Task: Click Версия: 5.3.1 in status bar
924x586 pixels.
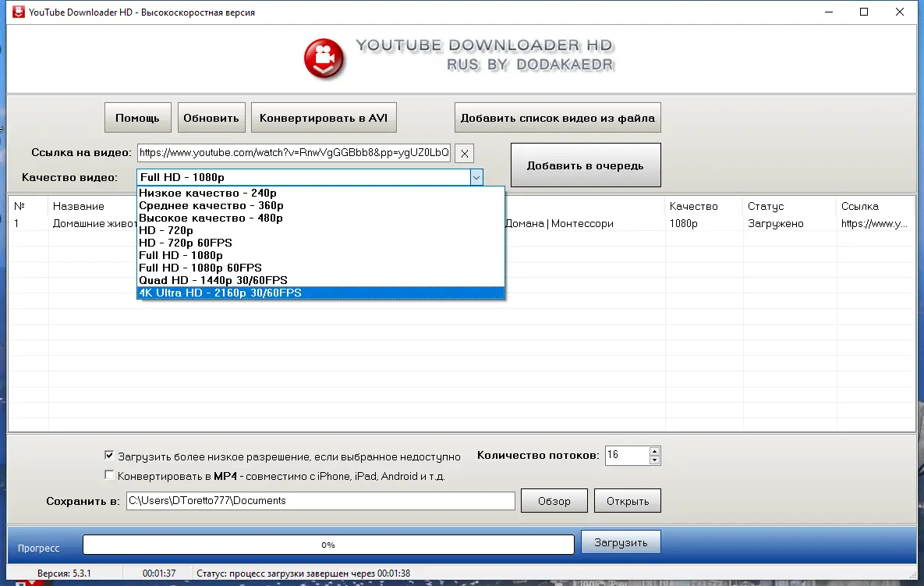Action: point(64,573)
